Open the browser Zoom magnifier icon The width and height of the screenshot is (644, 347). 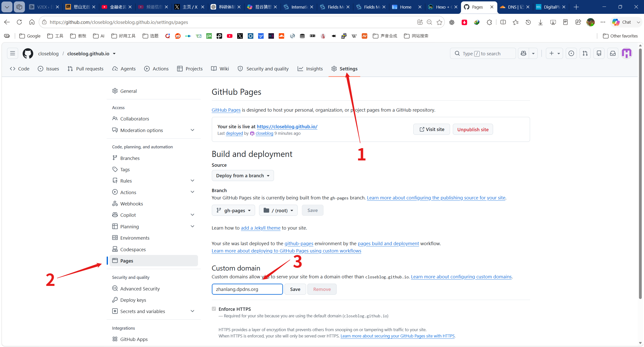pos(429,22)
